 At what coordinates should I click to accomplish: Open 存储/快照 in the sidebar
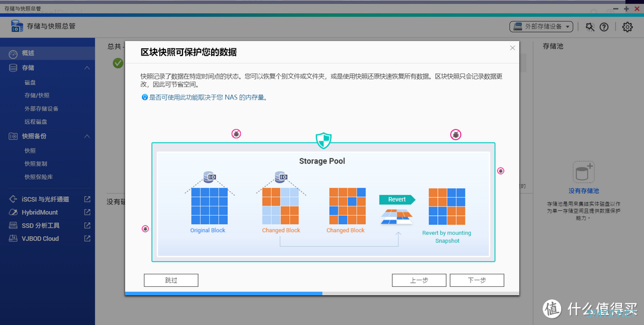[37, 95]
